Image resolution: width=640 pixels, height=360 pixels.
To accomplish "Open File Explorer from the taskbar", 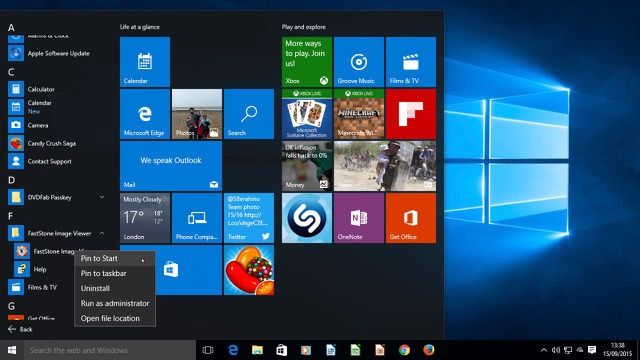I will coord(257,350).
